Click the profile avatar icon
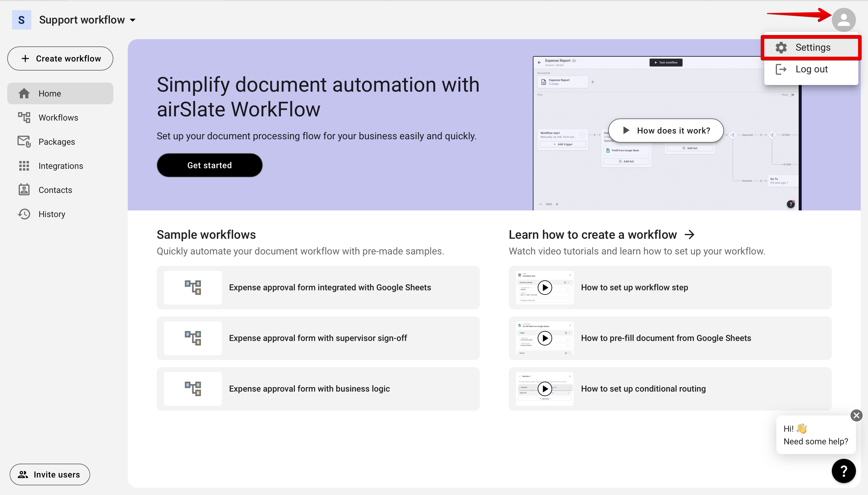The image size is (868, 495). (844, 19)
